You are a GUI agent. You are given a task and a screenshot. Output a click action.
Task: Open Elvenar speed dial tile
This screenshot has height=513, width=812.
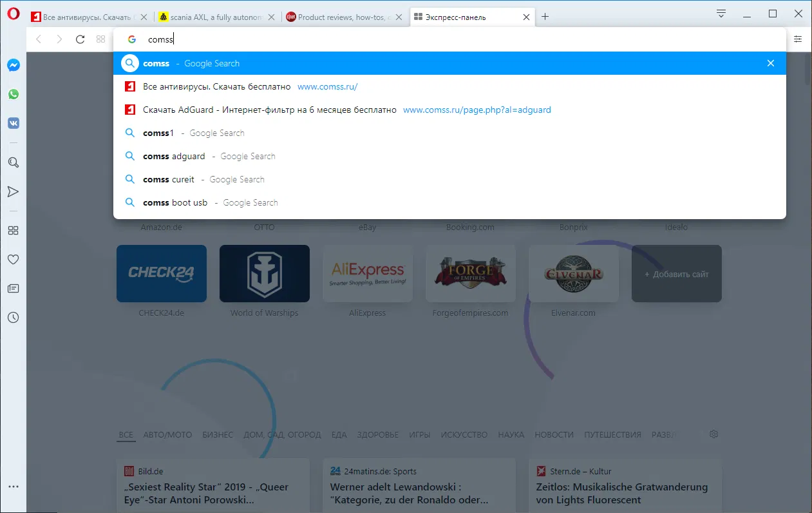[574, 273]
